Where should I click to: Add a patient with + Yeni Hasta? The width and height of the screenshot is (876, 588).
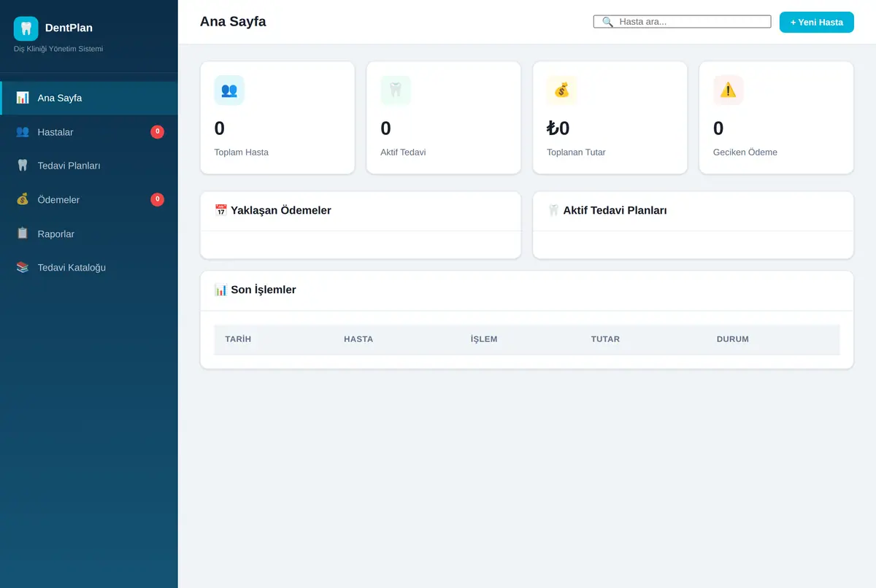[817, 22]
